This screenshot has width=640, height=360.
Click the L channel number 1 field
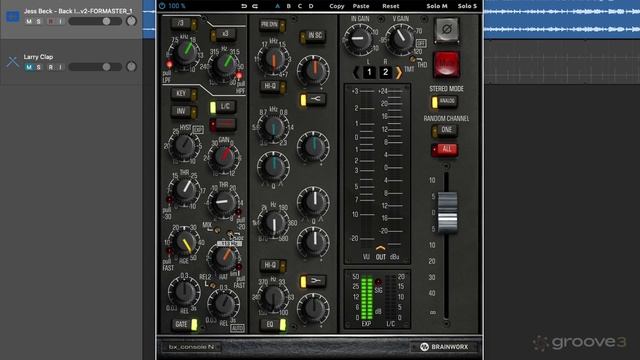pos(369,73)
